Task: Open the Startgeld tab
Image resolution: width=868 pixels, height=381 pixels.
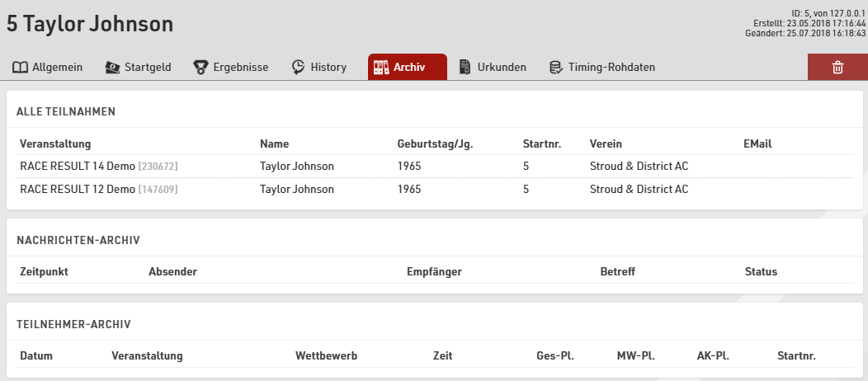Action: point(148,68)
